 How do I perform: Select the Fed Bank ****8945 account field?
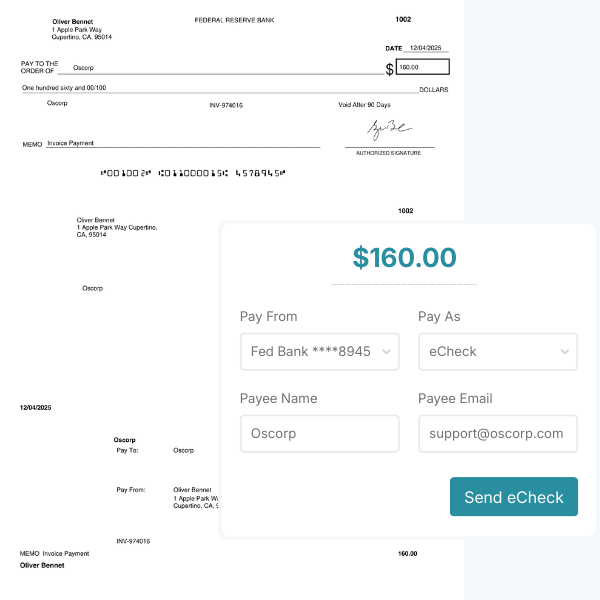click(x=310, y=351)
